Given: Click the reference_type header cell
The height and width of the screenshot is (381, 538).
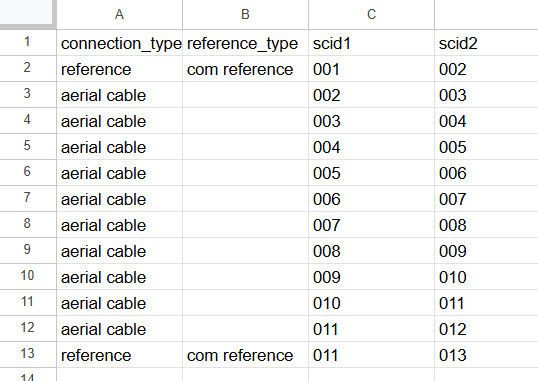Looking at the screenshot, I should (x=245, y=43).
